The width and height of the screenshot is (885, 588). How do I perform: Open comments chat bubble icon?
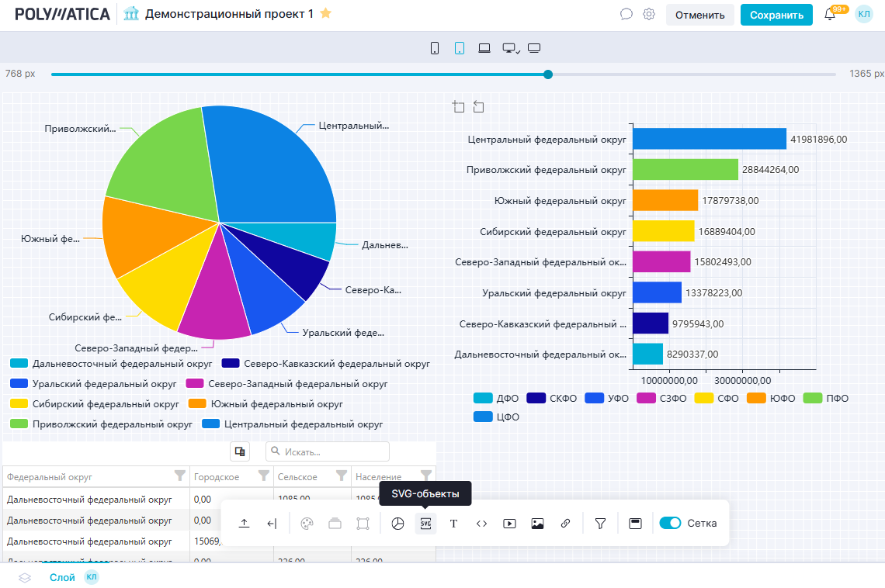click(x=626, y=14)
